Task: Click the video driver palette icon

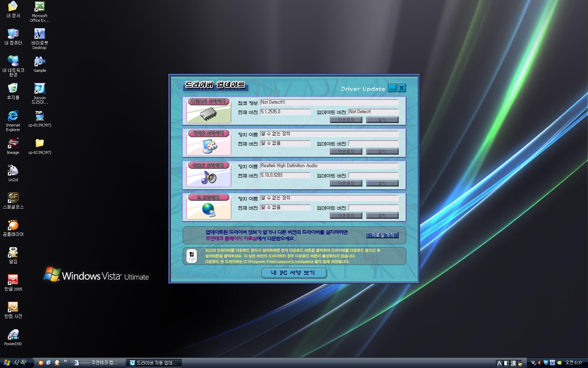Action: (x=209, y=146)
